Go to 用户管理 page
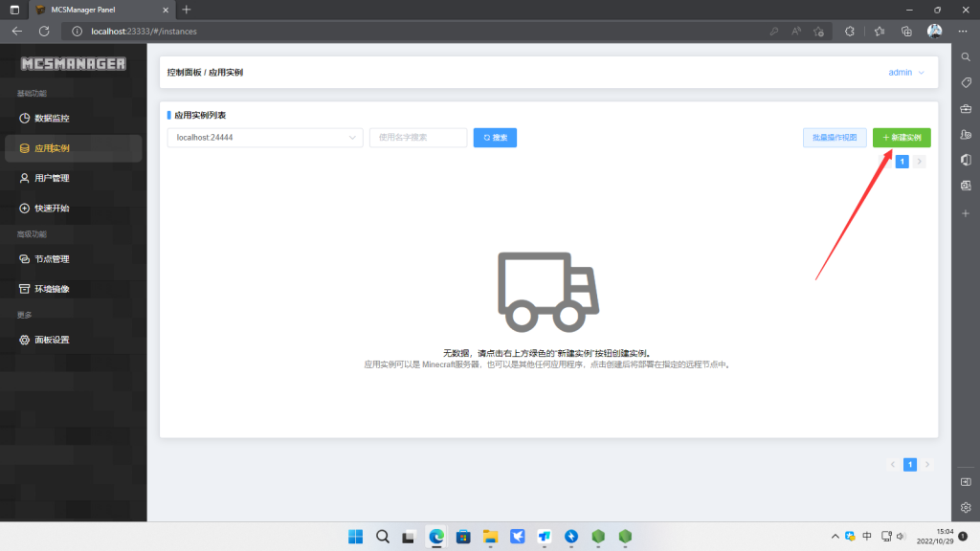This screenshot has height=551, width=980. click(x=73, y=178)
